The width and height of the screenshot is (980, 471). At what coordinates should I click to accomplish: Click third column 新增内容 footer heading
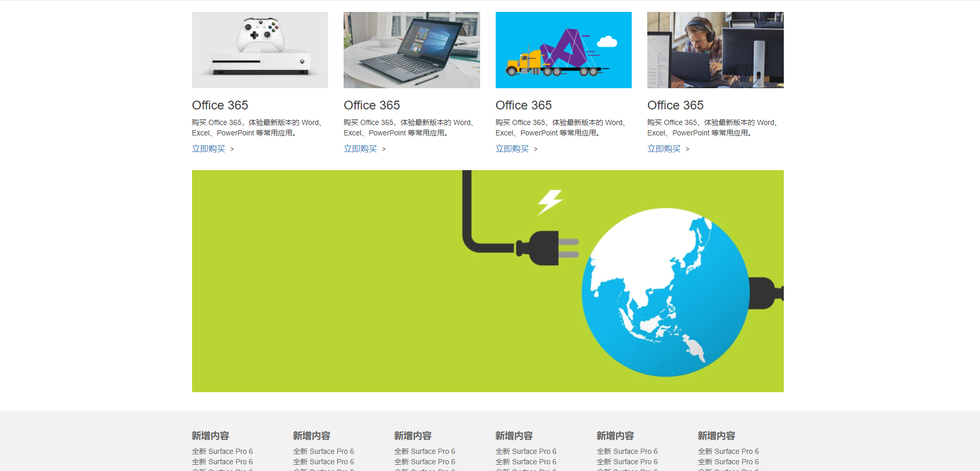[x=413, y=436]
